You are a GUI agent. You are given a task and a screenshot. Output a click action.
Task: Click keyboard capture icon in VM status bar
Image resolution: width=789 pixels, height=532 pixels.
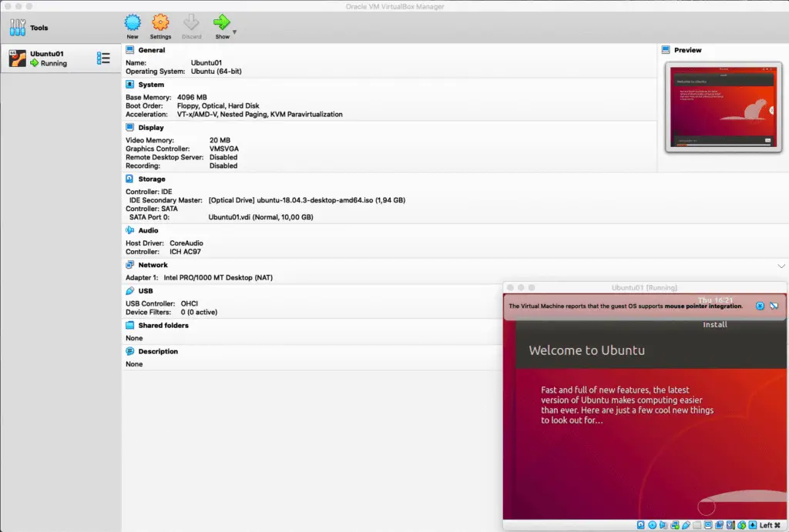coord(753,525)
